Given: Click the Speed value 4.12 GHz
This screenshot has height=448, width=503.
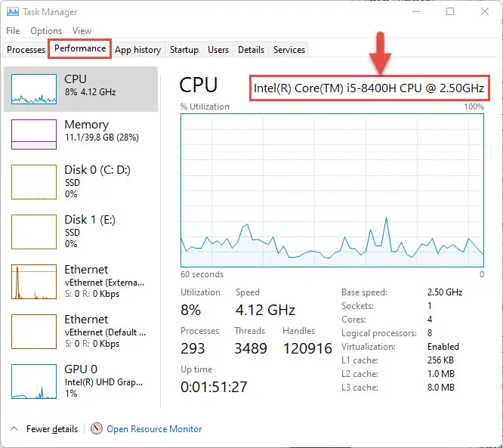Looking at the screenshot, I should tap(265, 311).
